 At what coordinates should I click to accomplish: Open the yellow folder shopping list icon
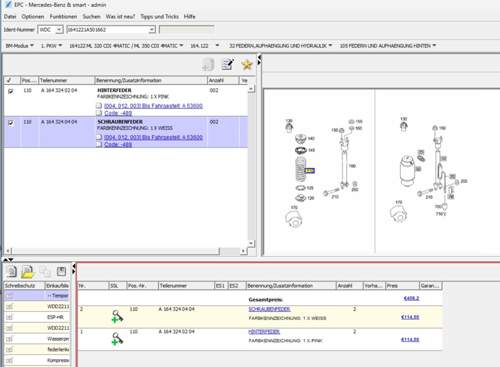(28, 272)
